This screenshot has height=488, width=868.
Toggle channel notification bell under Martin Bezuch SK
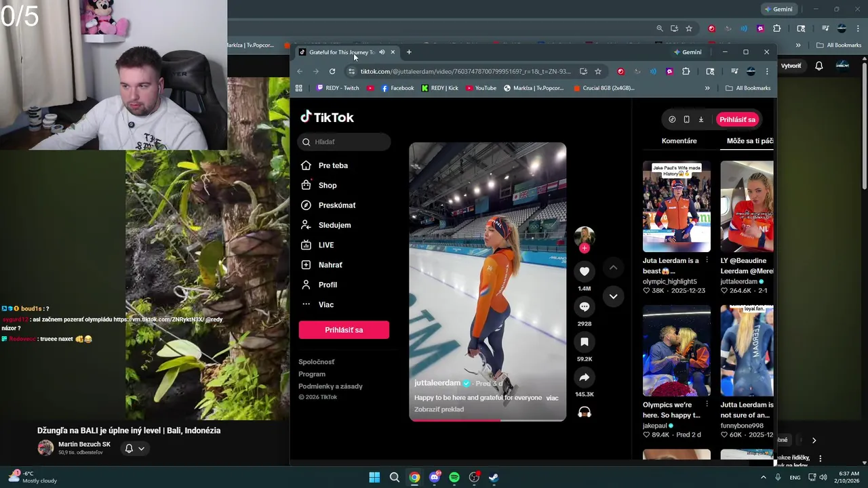(x=129, y=448)
